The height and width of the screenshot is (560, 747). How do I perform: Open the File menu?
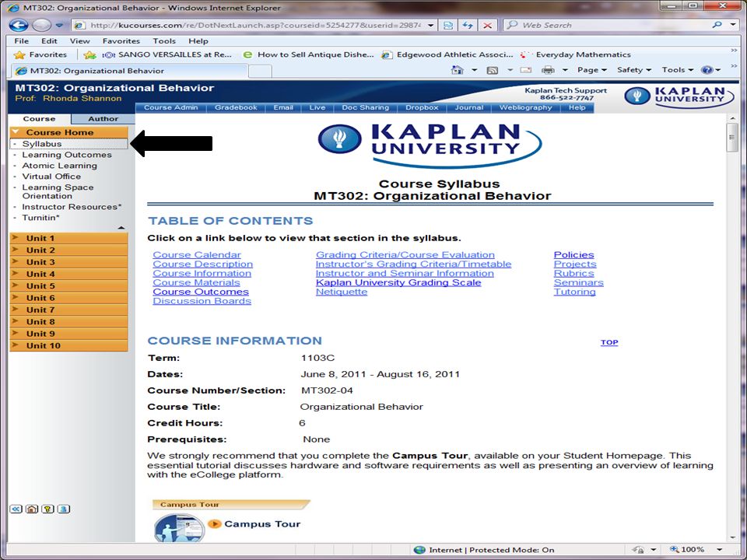point(22,41)
